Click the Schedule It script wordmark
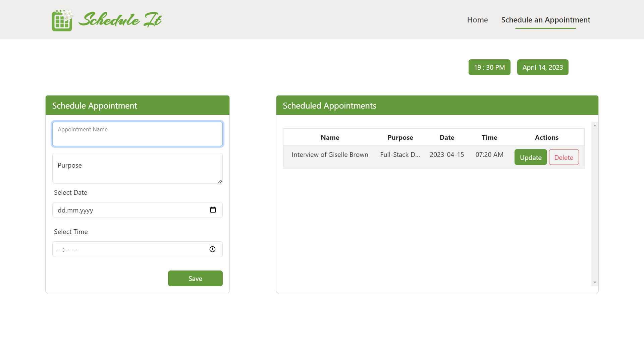The width and height of the screenshot is (644, 362). click(x=120, y=19)
